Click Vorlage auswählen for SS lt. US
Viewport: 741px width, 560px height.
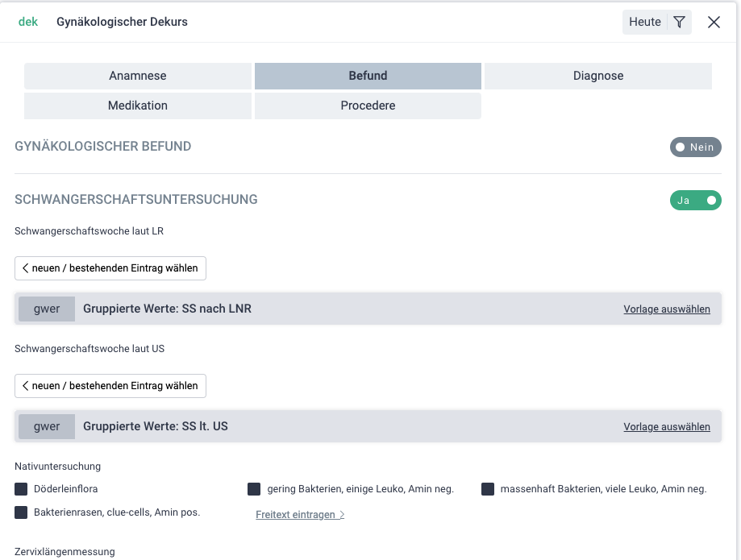point(667,427)
